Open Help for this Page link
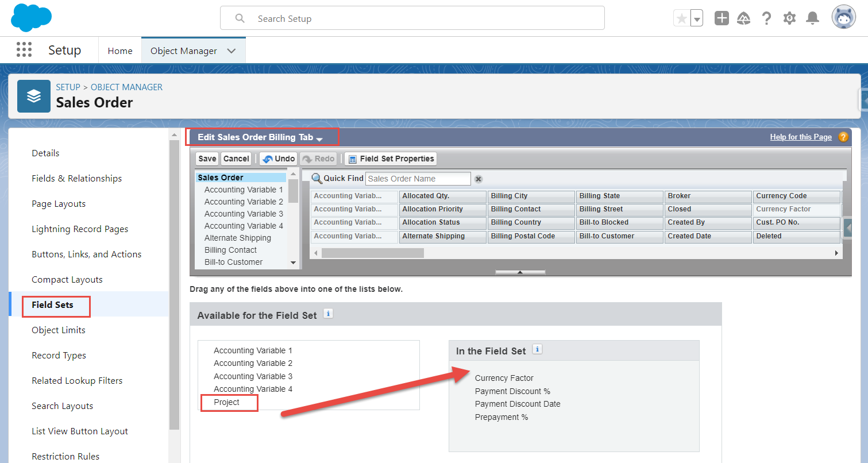Image resolution: width=868 pixels, height=463 pixels. [x=801, y=137]
